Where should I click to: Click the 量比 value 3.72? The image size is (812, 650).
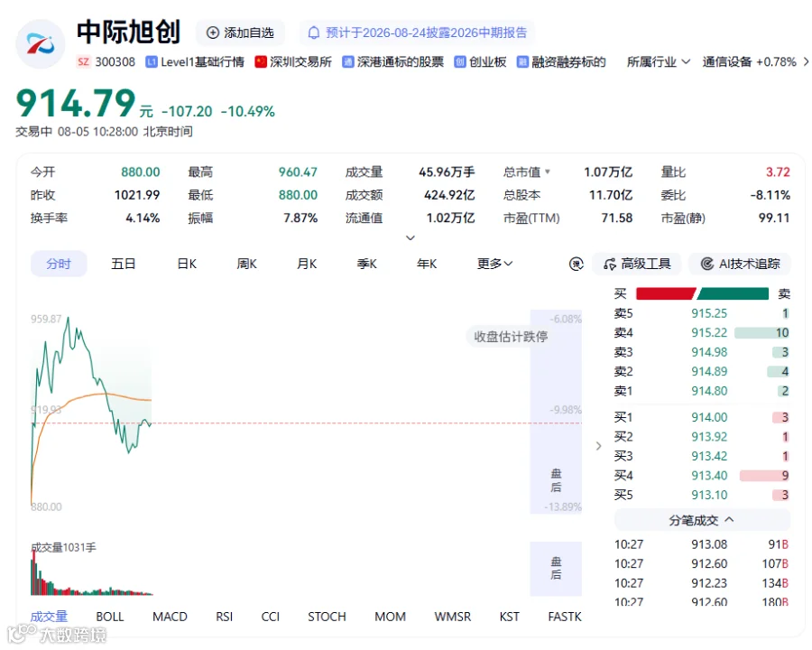[x=778, y=172]
